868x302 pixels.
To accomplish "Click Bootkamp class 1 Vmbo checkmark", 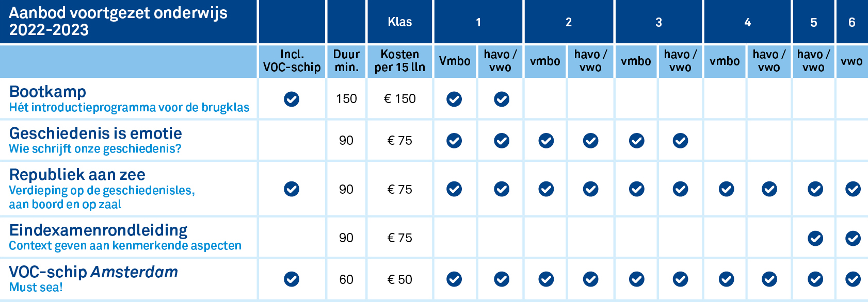I will [x=454, y=99].
